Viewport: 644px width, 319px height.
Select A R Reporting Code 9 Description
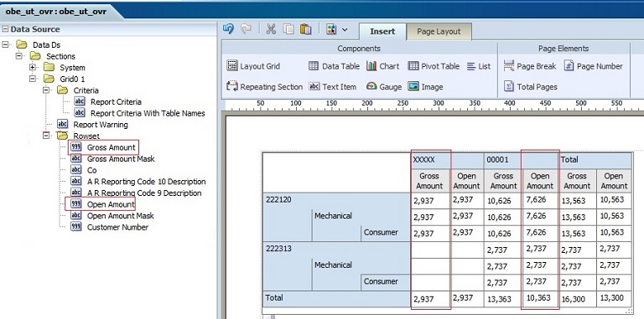click(136, 193)
